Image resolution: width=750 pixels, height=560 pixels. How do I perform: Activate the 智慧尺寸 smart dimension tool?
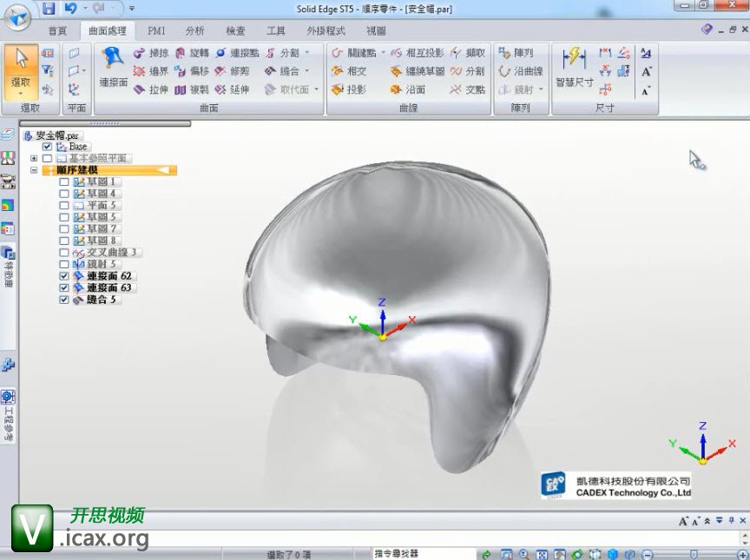[x=574, y=68]
